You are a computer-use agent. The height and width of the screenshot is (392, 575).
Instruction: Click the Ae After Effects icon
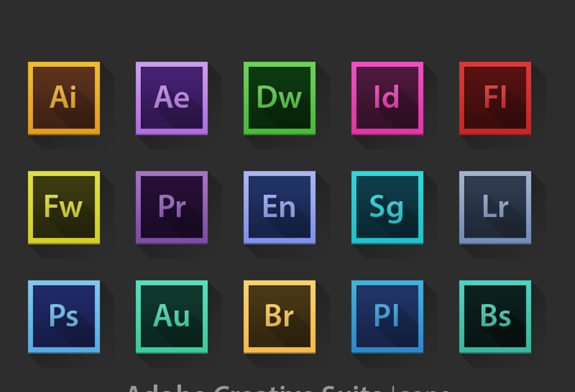(x=172, y=98)
